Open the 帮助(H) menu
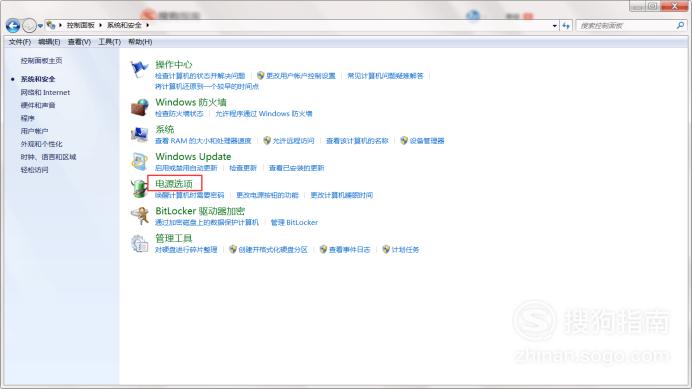 pyautogui.click(x=140, y=42)
